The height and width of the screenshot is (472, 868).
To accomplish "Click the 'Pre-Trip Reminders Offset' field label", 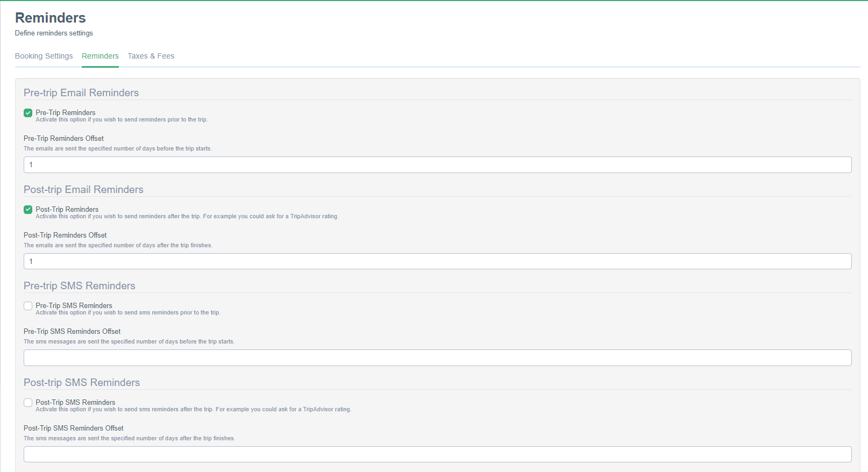I will [63, 138].
